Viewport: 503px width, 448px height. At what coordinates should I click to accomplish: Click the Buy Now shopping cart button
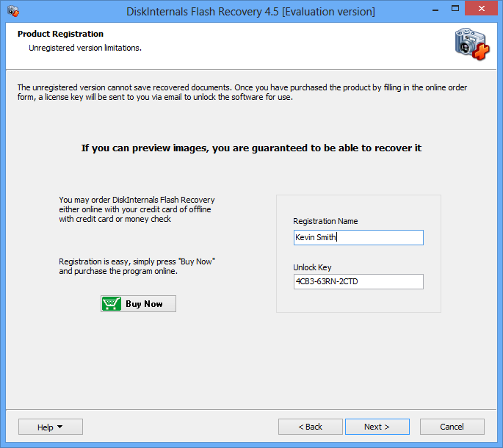pyautogui.click(x=138, y=303)
